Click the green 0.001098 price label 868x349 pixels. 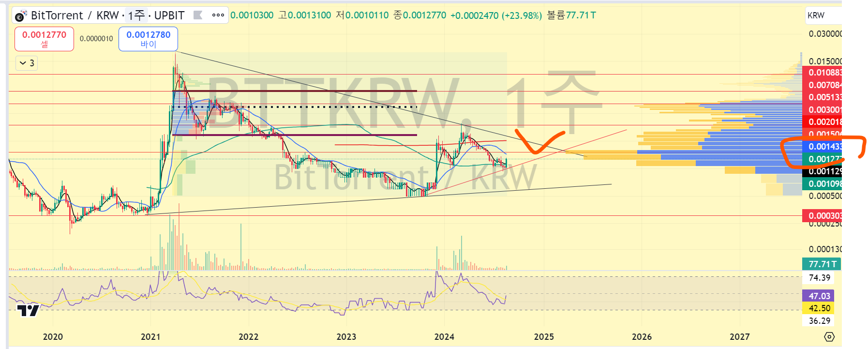[x=822, y=184]
